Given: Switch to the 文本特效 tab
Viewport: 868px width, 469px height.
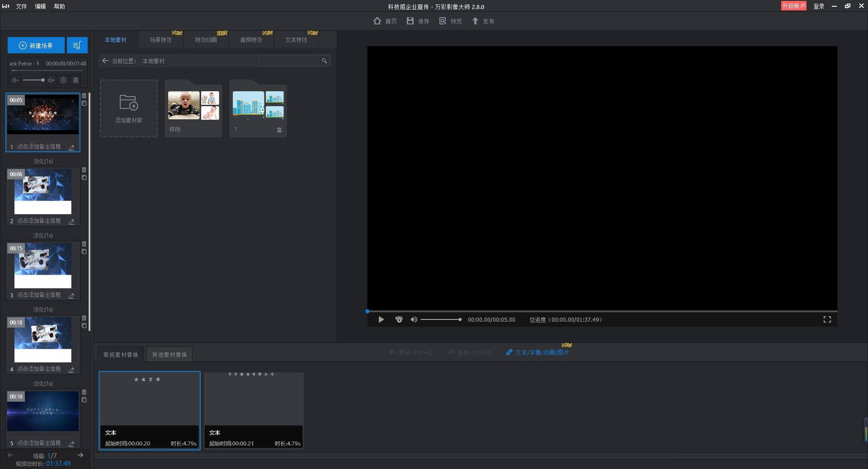Looking at the screenshot, I should [x=297, y=40].
